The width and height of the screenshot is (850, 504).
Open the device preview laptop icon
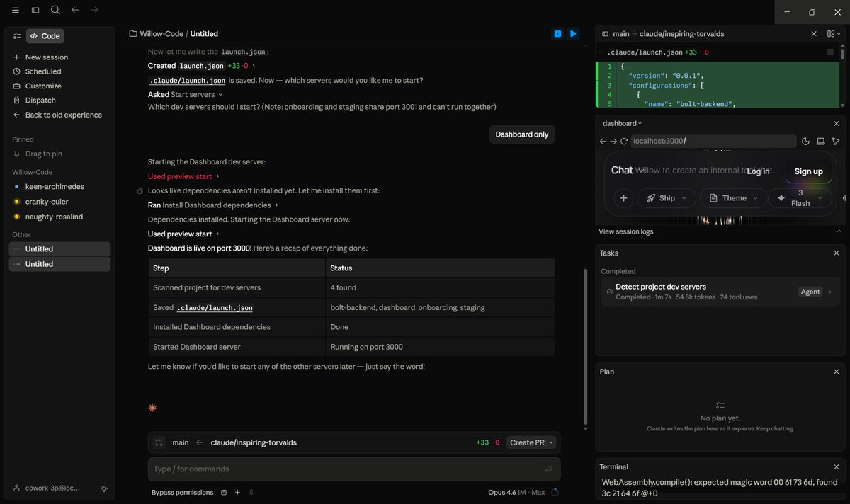pyautogui.click(x=820, y=141)
